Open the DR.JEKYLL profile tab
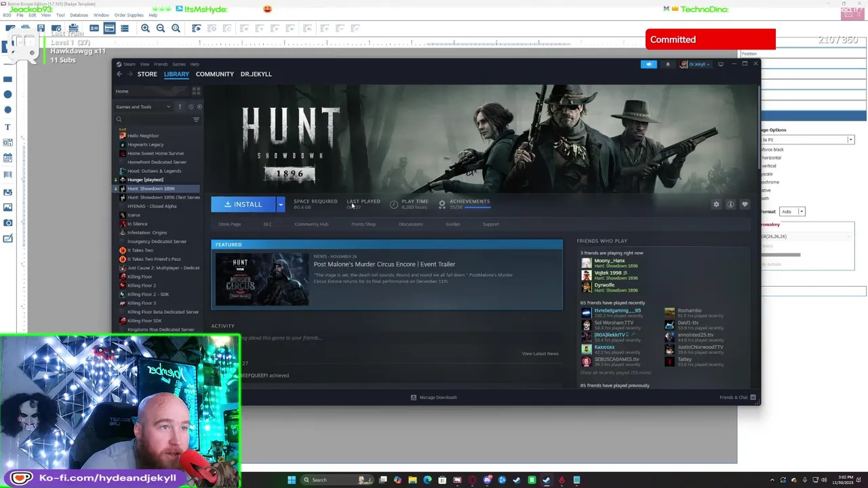The width and height of the screenshot is (868, 488). pos(256,74)
